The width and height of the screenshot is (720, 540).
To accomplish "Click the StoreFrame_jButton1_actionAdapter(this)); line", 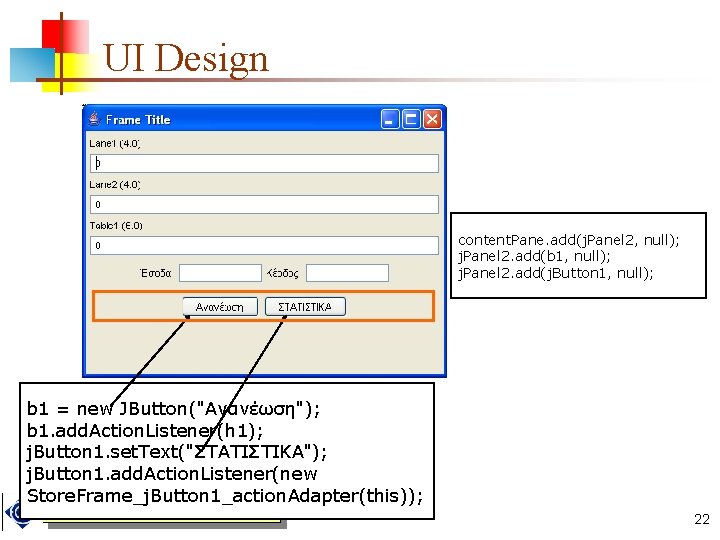I will click(x=225, y=496).
